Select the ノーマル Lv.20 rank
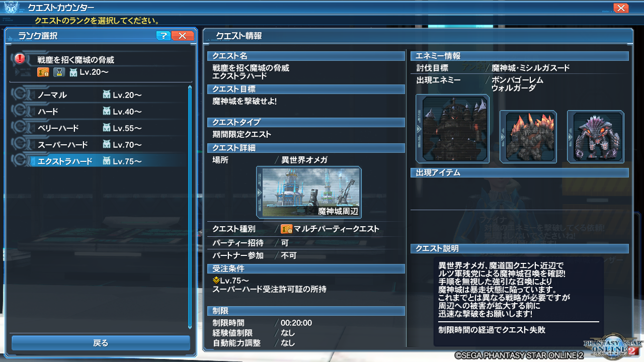644x362 pixels. 99,95
